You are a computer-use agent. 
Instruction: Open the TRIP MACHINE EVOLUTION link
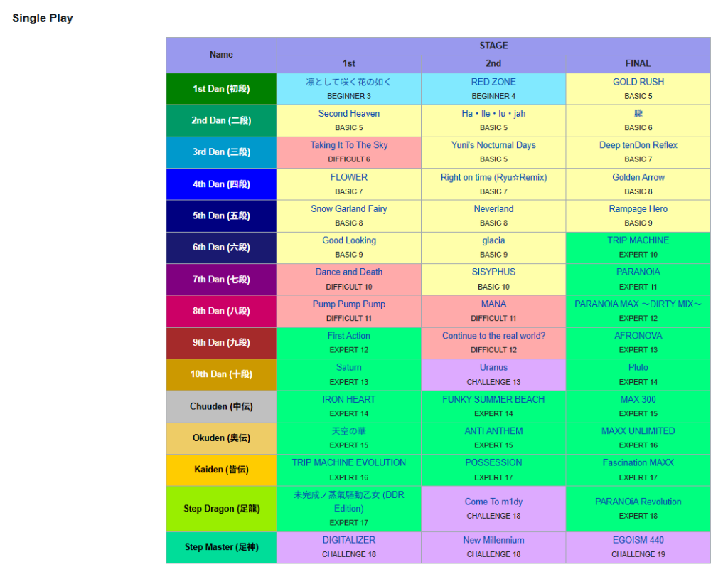[x=348, y=462]
